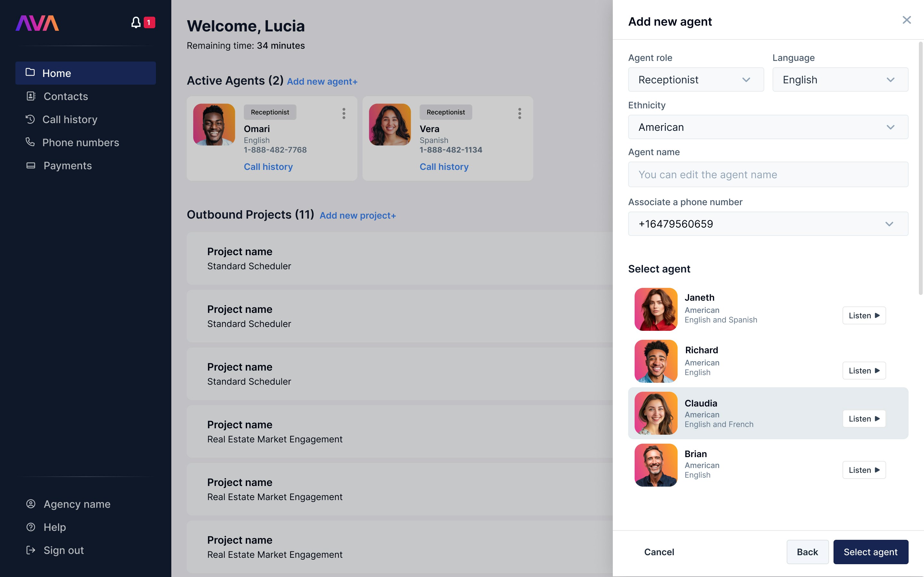
Task: Select Claudia's agent row
Action: [768, 413]
